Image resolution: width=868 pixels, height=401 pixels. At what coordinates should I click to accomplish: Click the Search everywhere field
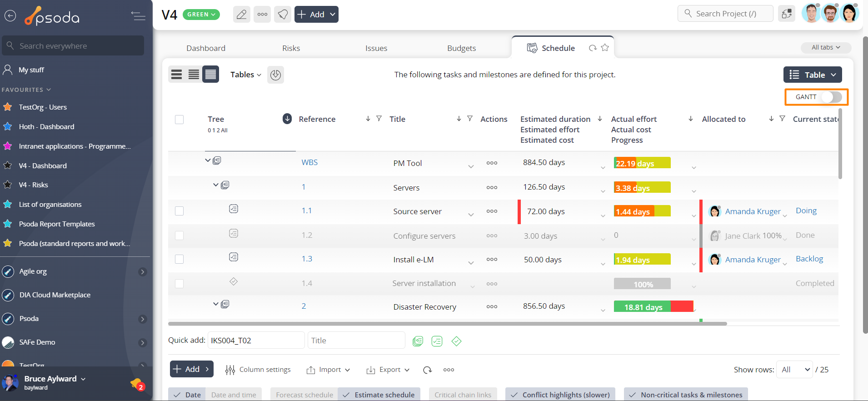coord(73,45)
